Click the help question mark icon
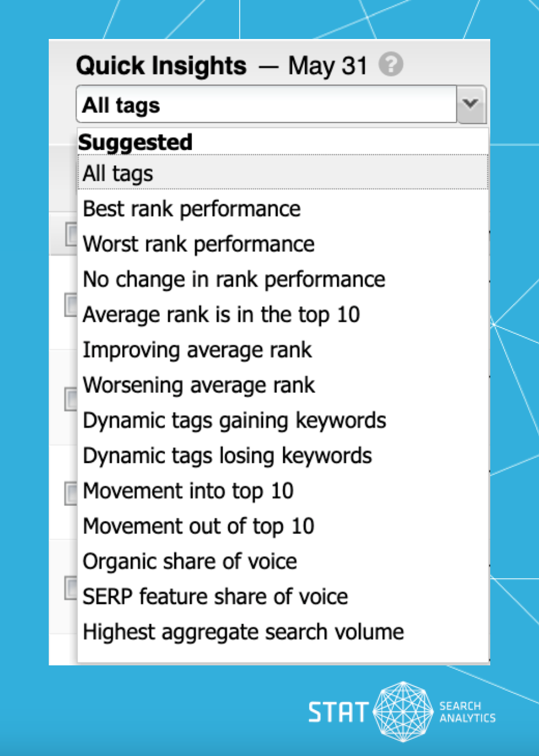 [x=392, y=65]
